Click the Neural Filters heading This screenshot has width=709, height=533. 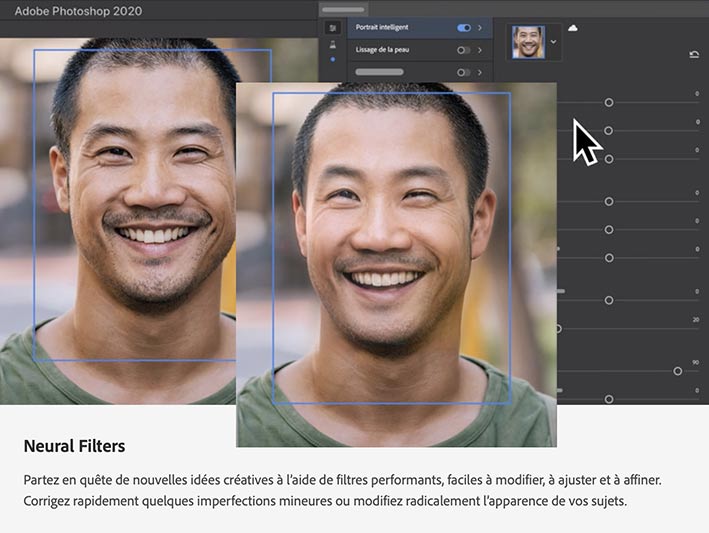[74, 446]
